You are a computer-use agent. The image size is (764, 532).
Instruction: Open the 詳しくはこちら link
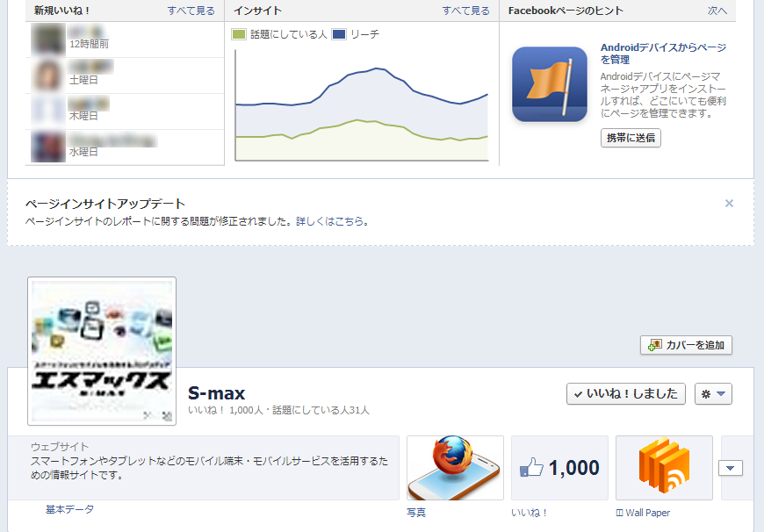[x=330, y=221]
